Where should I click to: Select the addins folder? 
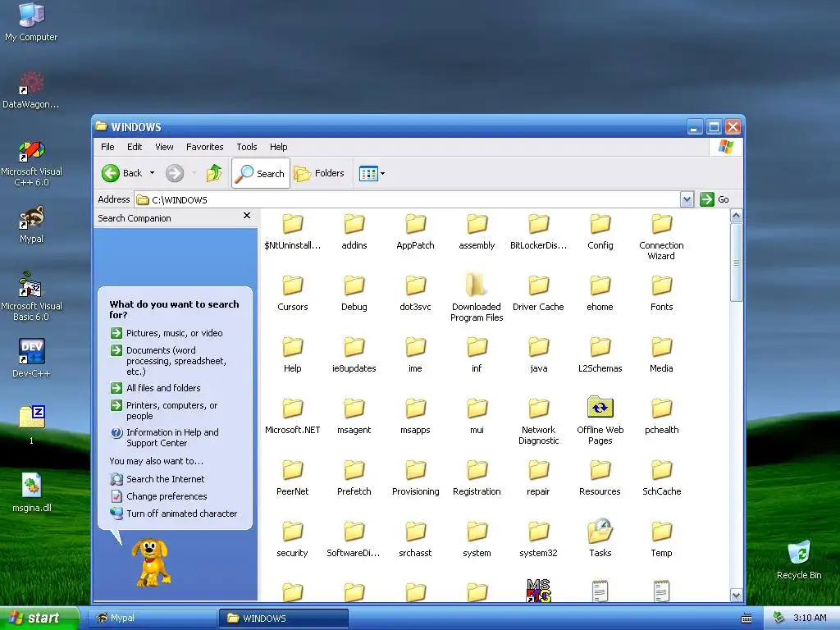click(x=354, y=231)
